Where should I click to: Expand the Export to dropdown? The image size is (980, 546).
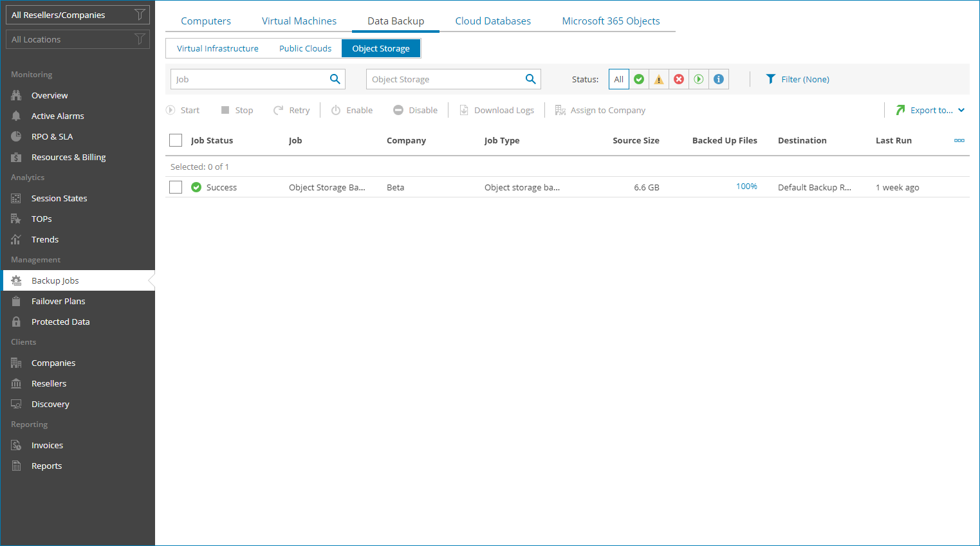(x=930, y=110)
